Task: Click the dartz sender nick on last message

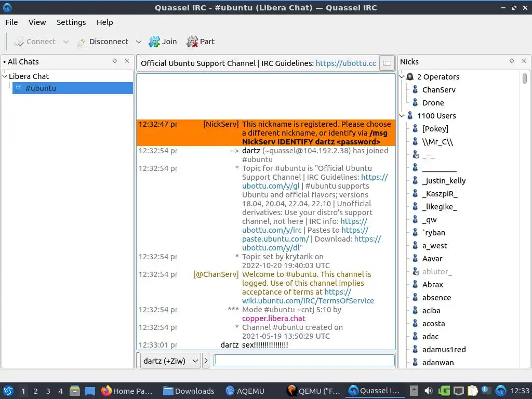Action: (x=229, y=345)
